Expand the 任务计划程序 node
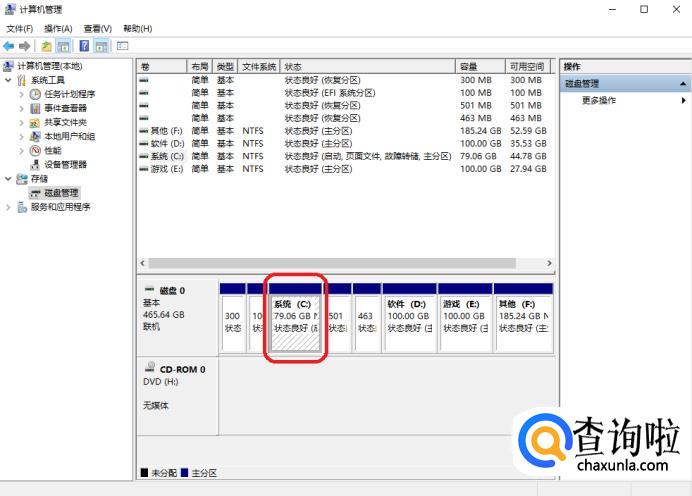Image resolution: width=692 pixels, height=496 pixels. [21, 94]
